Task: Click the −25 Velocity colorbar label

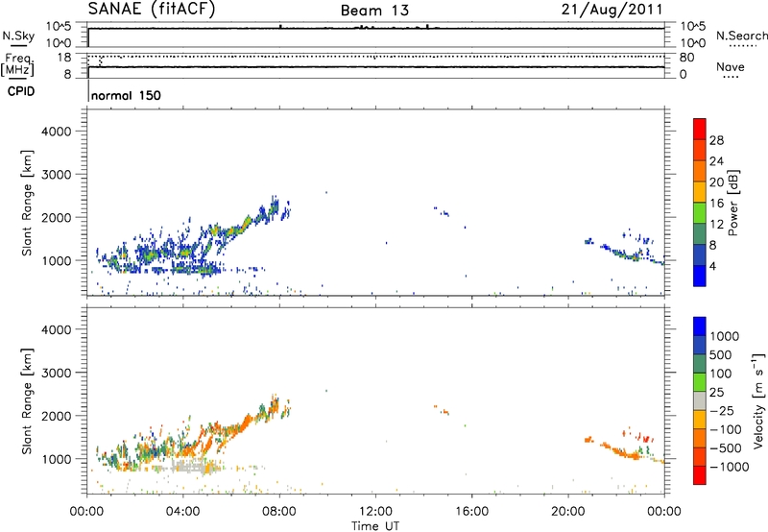Action: point(722,410)
